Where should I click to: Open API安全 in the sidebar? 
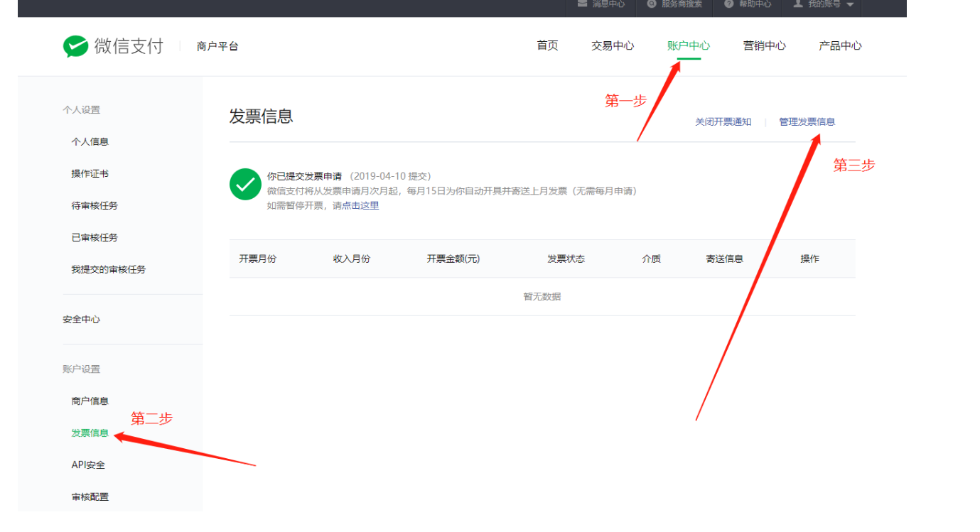coord(88,465)
